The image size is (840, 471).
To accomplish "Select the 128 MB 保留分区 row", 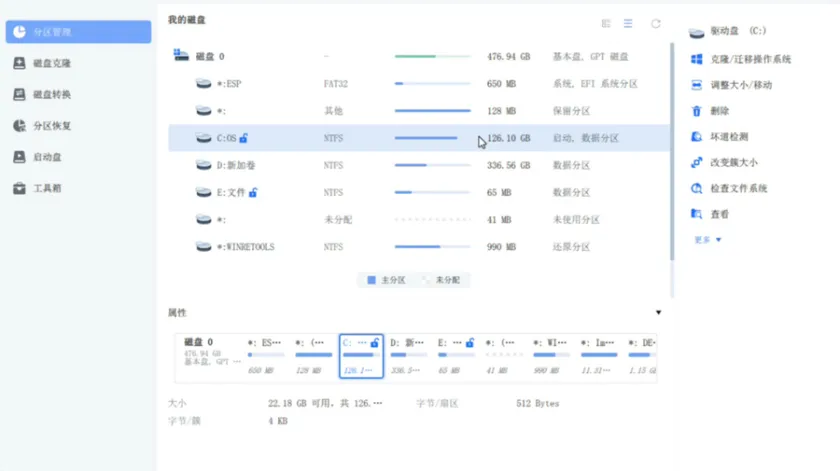I will (x=419, y=111).
